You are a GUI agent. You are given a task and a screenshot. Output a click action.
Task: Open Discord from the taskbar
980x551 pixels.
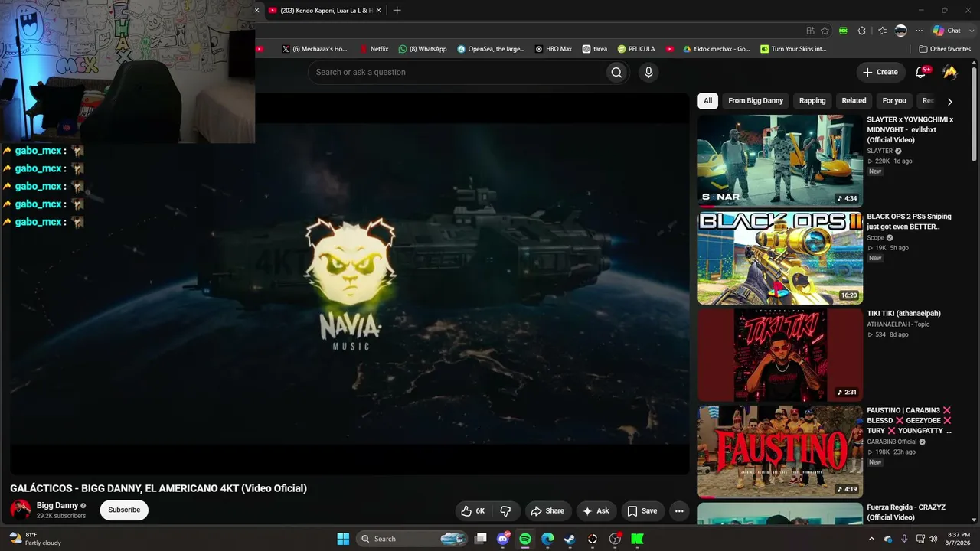pyautogui.click(x=503, y=539)
